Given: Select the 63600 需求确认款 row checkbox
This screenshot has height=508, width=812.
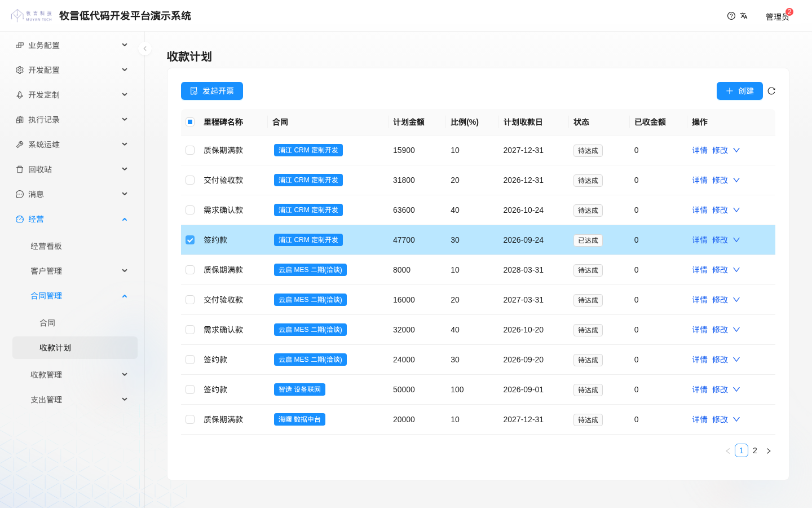Looking at the screenshot, I should coord(190,210).
